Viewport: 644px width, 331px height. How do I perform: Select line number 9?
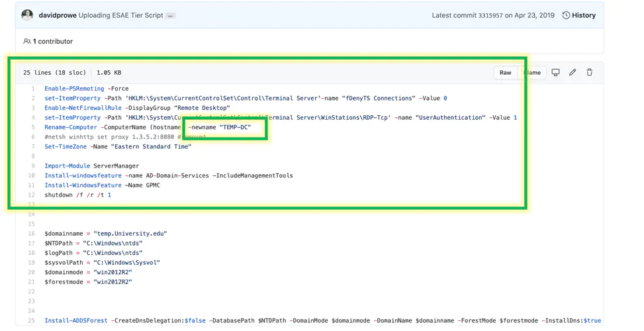coord(33,165)
